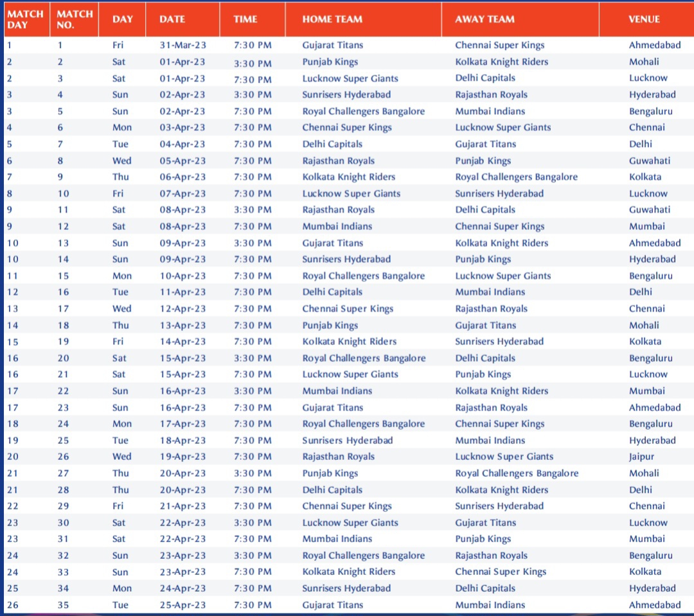Select date cell 21-Apr-23
This screenshot has width=694, height=616.
pos(182,506)
